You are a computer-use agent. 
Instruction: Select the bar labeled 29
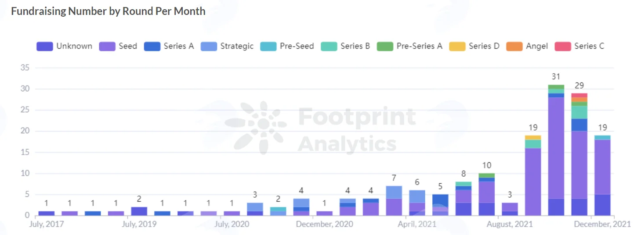coord(579,154)
